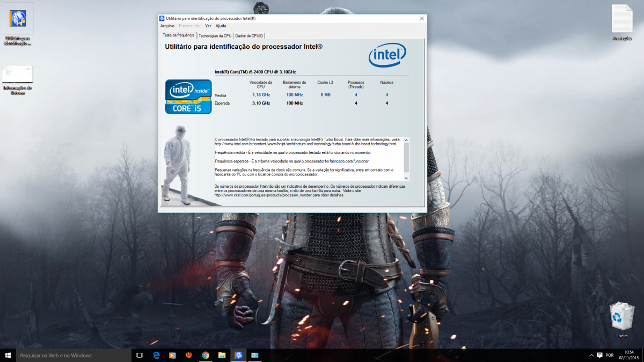
Task: Open Utilitário para identificação desktop shortcut
Action: [x=18, y=25]
